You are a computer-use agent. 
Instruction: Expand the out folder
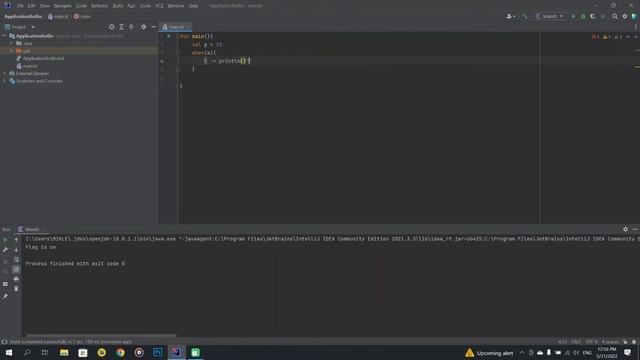[x=11, y=51]
